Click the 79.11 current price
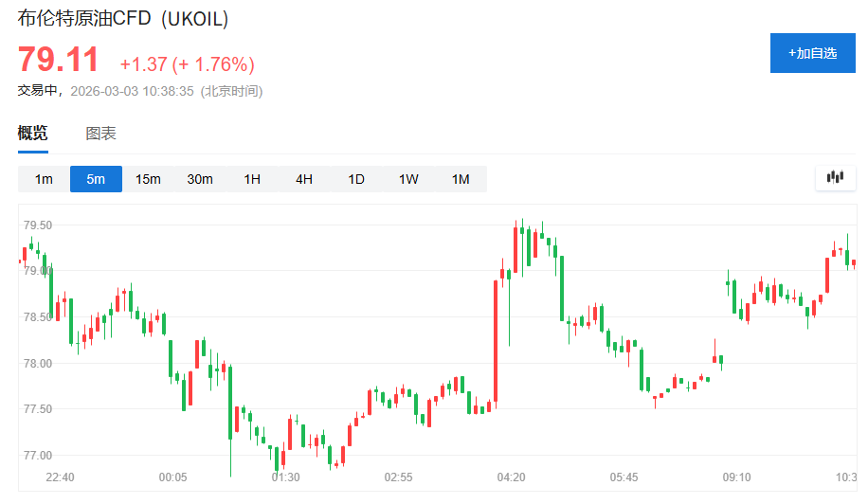868x504 pixels. [59, 61]
